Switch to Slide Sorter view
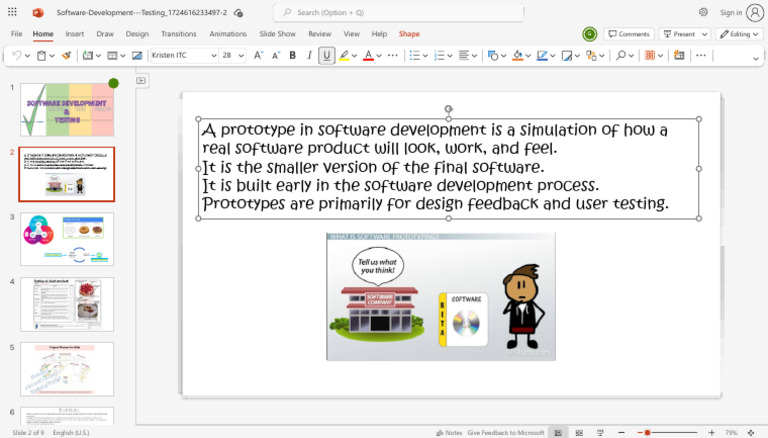The width and height of the screenshot is (768, 438). click(577, 432)
